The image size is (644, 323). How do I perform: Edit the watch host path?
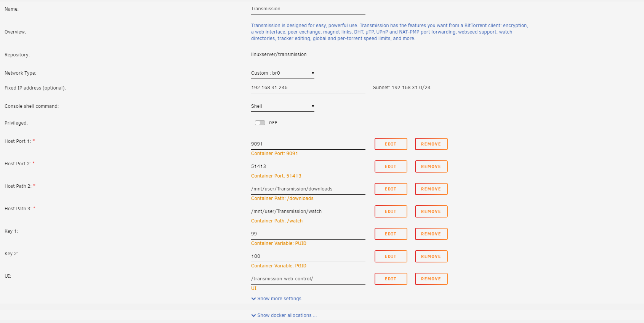pos(391,211)
